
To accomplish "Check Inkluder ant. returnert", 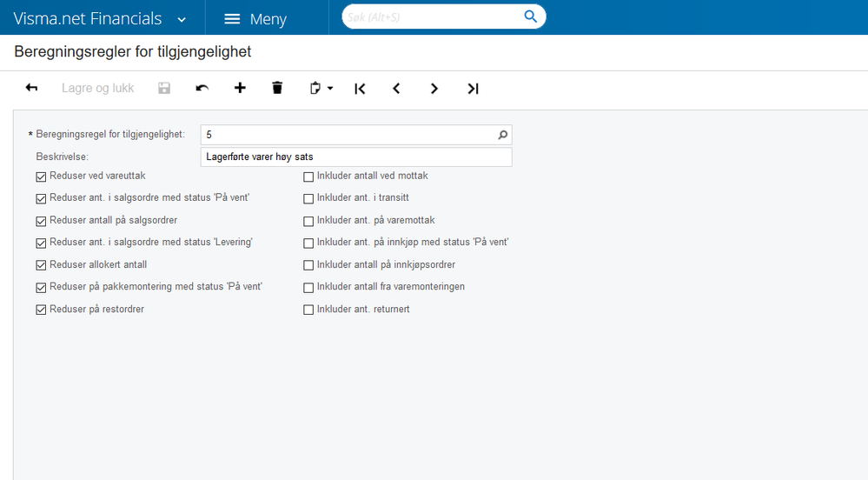I will (x=308, y=310).
